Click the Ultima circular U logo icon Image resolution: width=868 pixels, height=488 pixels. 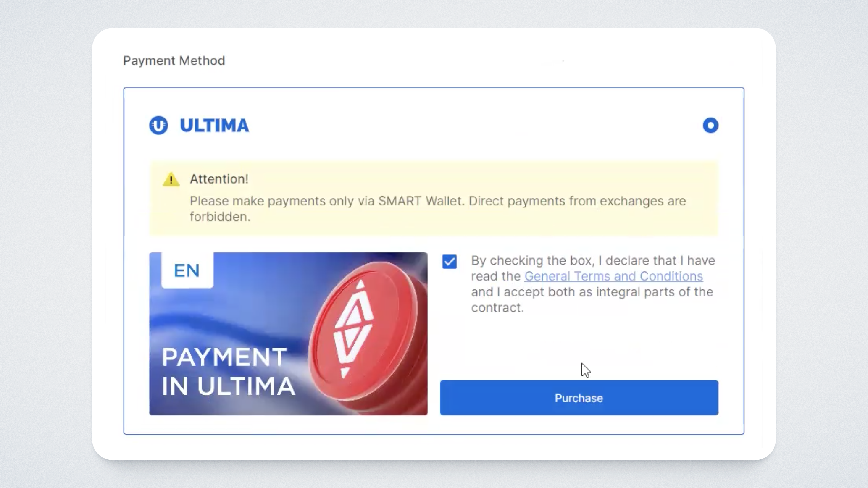pyautogui.click(x=158, y=125)
